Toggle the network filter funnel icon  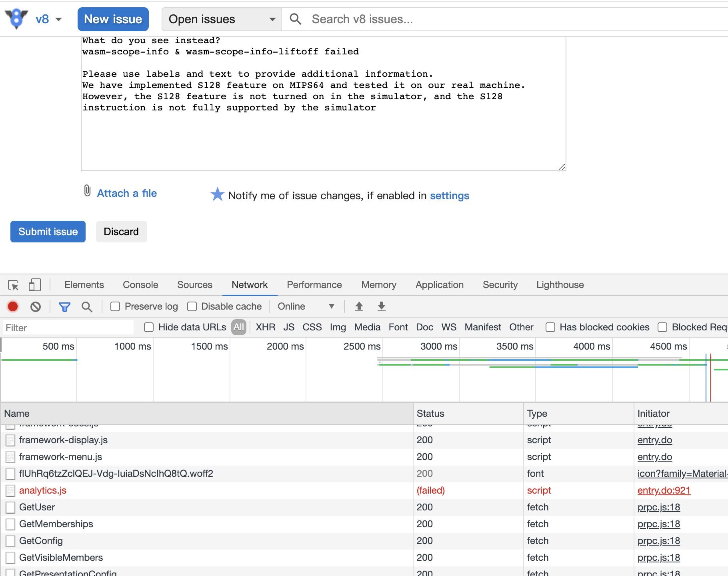coord(64,307)
